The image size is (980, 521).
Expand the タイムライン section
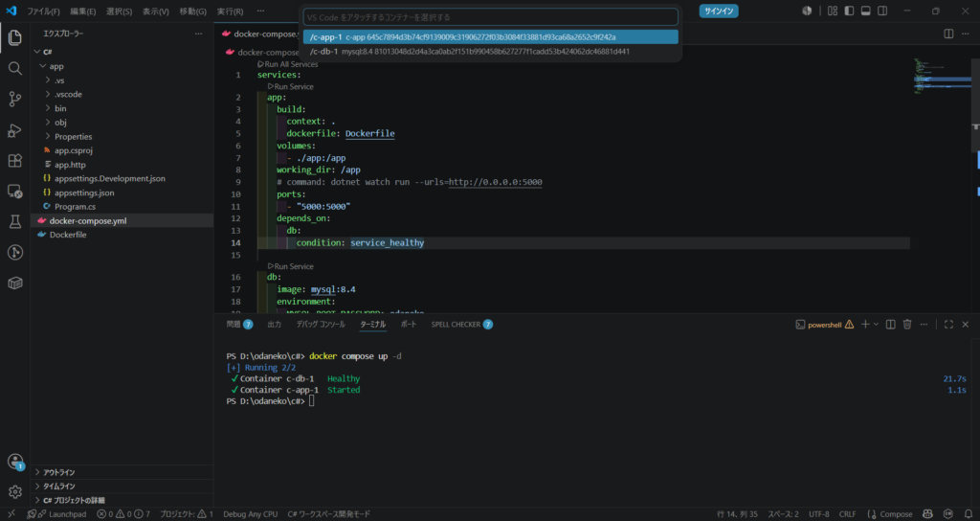(122, 486)
